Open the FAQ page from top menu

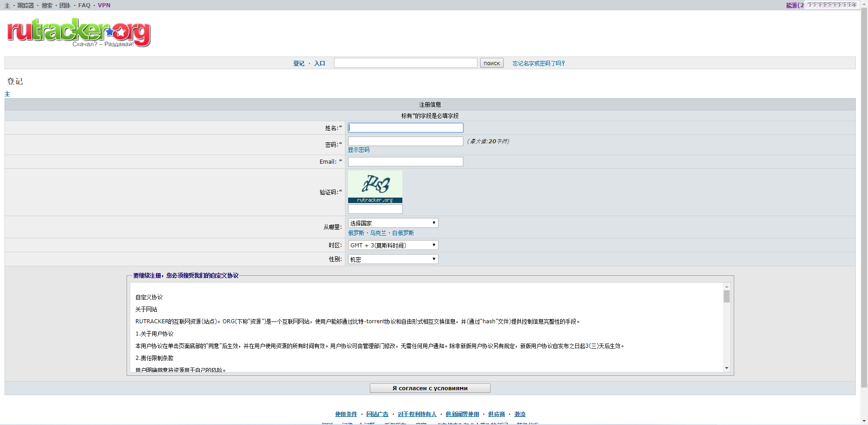pyautogui.click(x=84, y=5)
